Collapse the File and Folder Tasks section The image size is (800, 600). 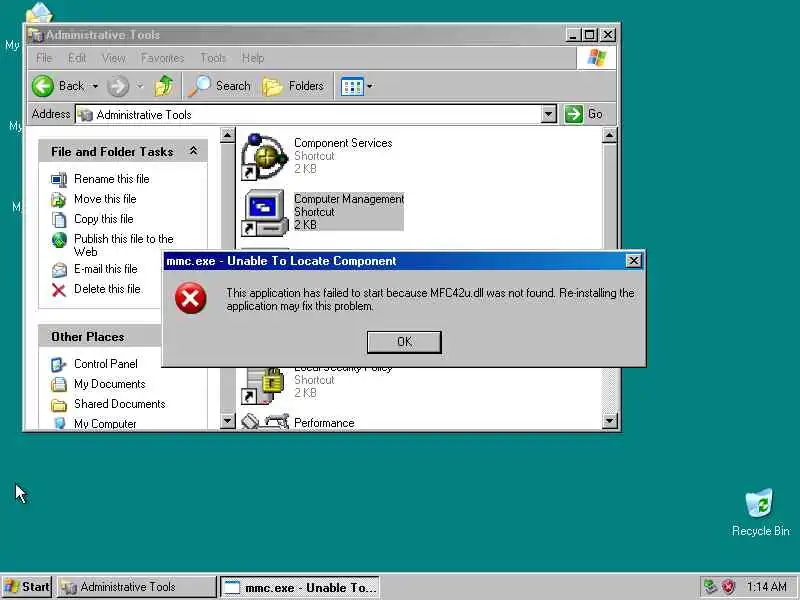pos(193,151)
